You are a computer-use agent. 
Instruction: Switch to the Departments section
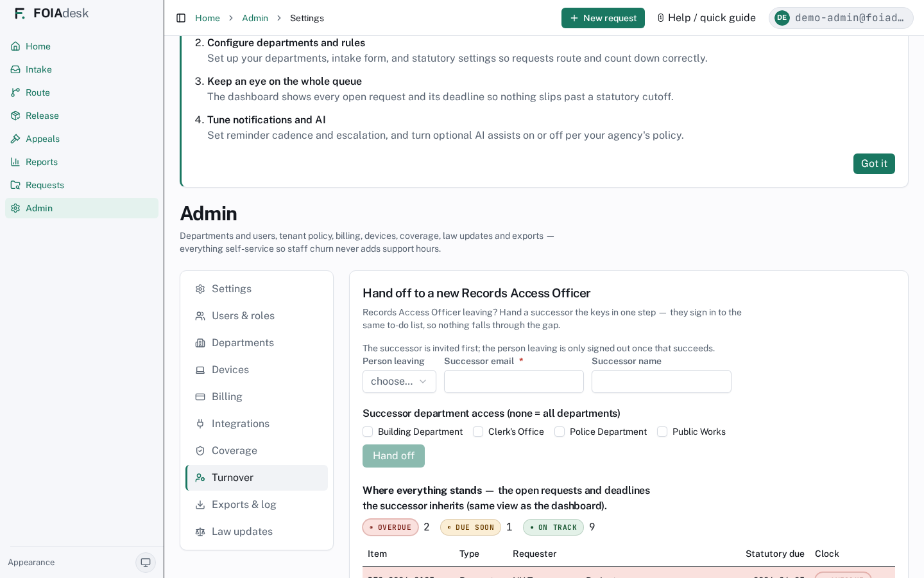[x=257, y=343]
